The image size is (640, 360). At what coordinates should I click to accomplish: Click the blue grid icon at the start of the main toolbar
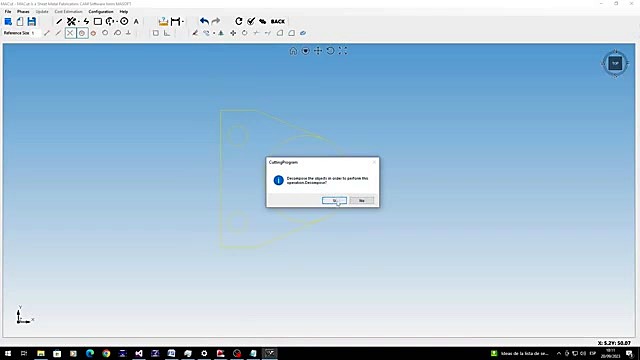(x=8, y=22)
